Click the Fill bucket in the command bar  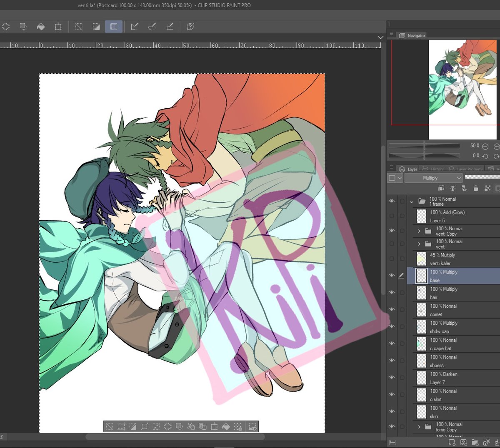click(41, 27)
